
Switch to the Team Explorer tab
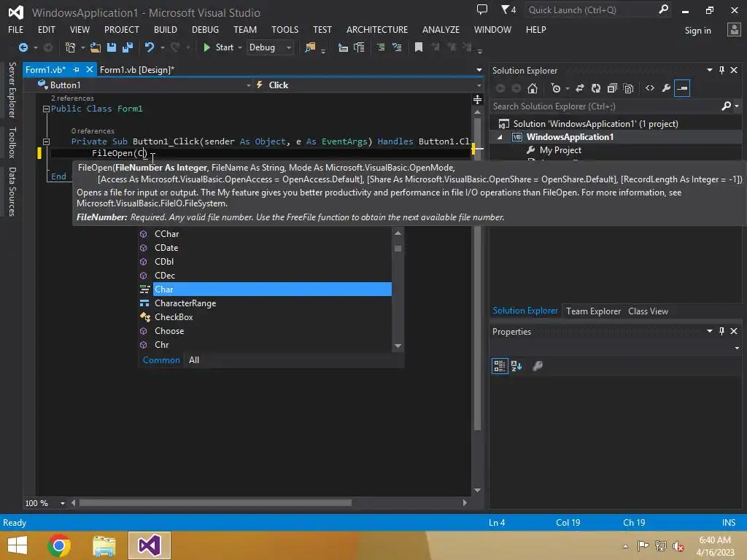click(x=593, y=311)
